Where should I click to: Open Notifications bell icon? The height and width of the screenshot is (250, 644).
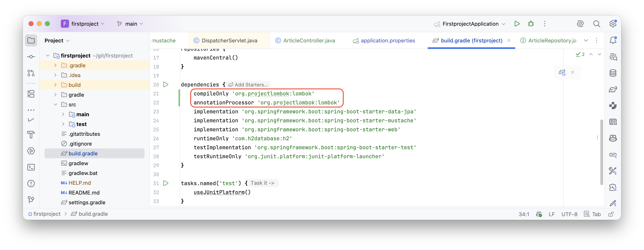613,40
